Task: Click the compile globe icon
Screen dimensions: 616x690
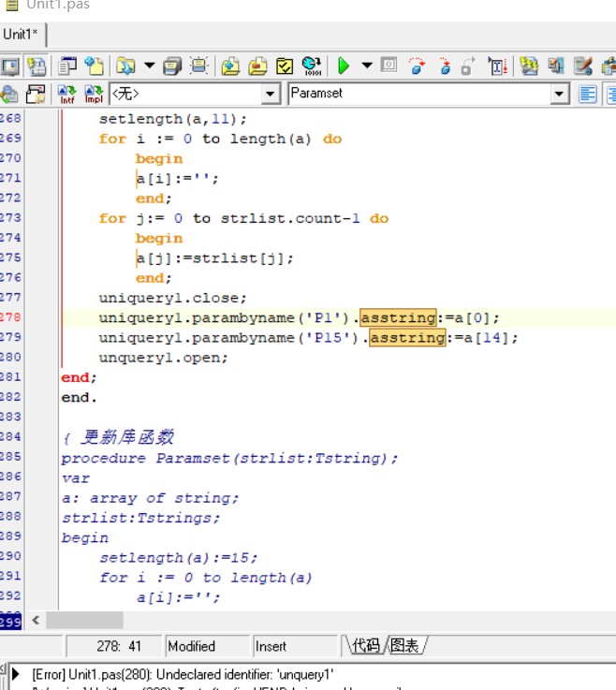Action: [312, 66]
